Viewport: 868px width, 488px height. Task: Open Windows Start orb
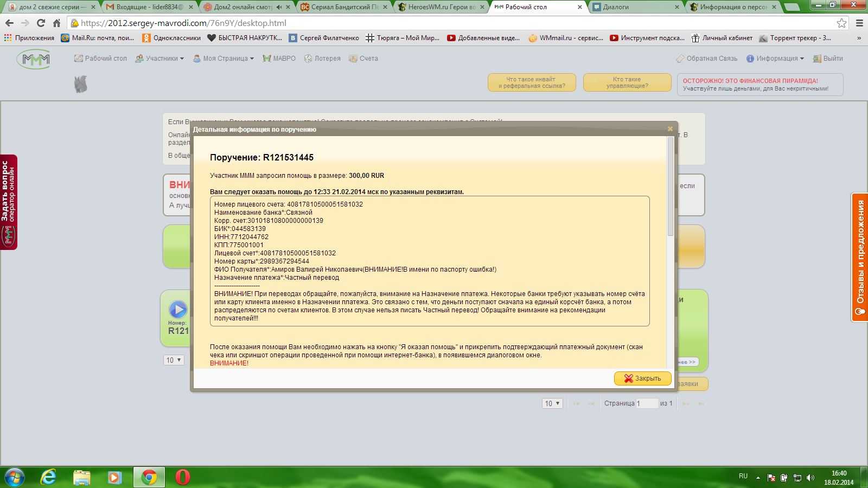point(15,477)
